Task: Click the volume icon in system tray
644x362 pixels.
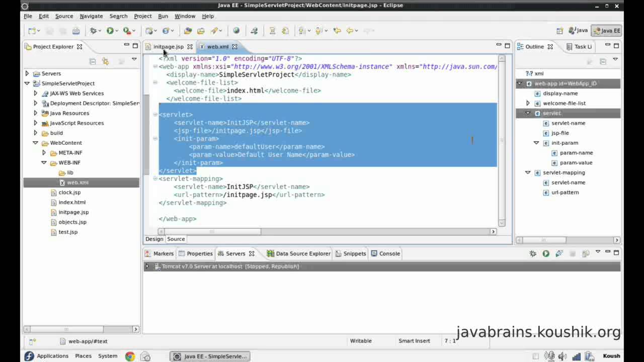Action: 562,356
